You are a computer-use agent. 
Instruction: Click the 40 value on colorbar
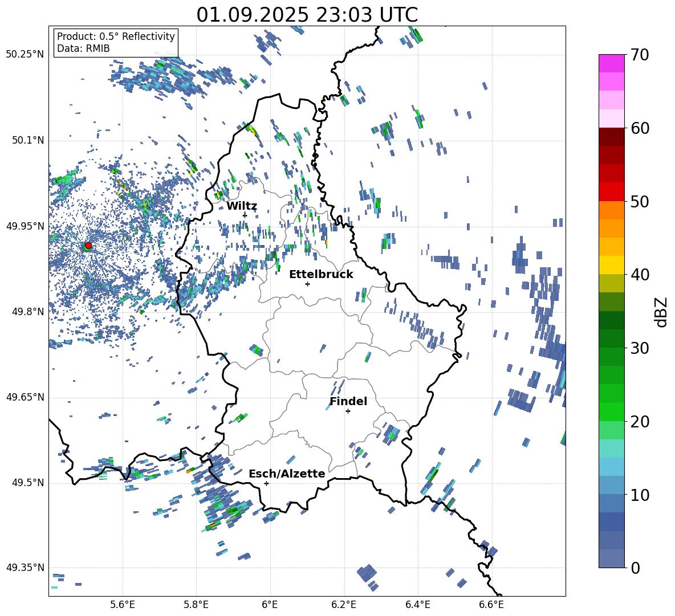click(640, 275)
